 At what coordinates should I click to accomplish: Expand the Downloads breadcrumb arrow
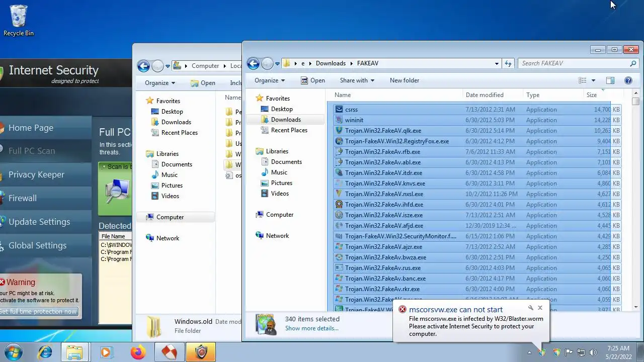click(x=351, y=63)
